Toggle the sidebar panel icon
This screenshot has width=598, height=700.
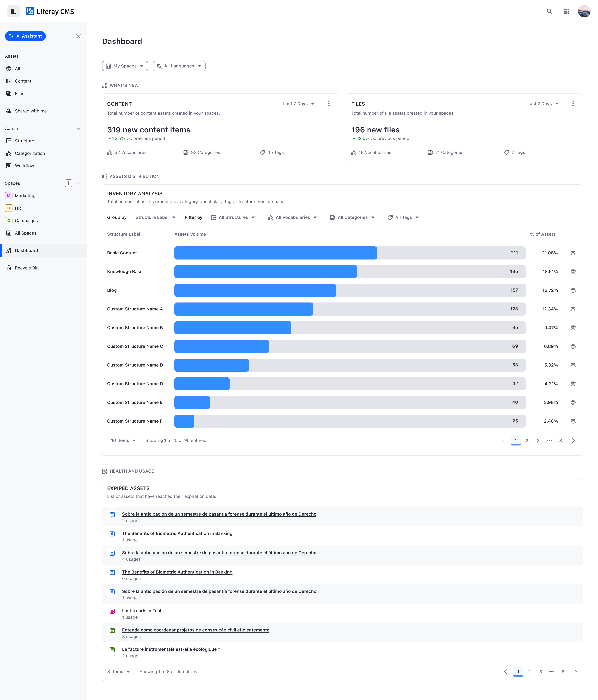tap(14, 11)
